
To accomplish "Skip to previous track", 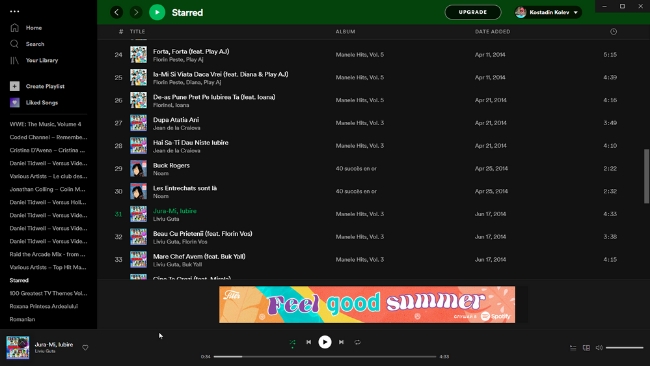I will (x=308, y=342).
